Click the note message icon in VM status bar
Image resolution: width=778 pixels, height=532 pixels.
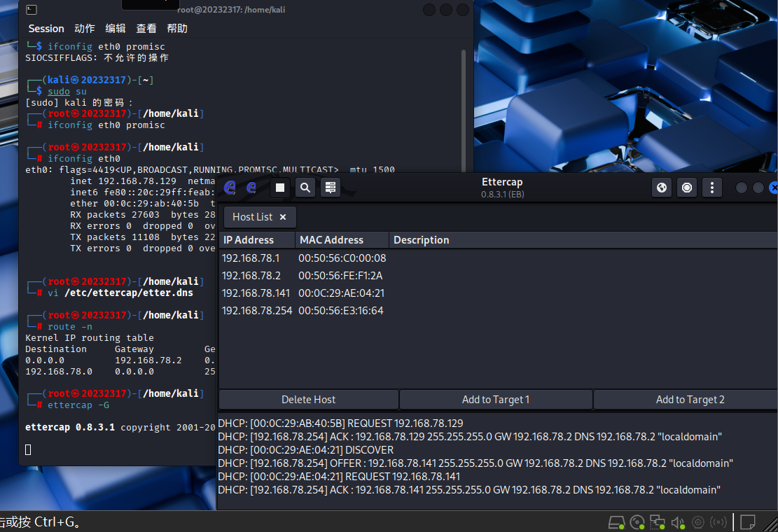point(748,522)
